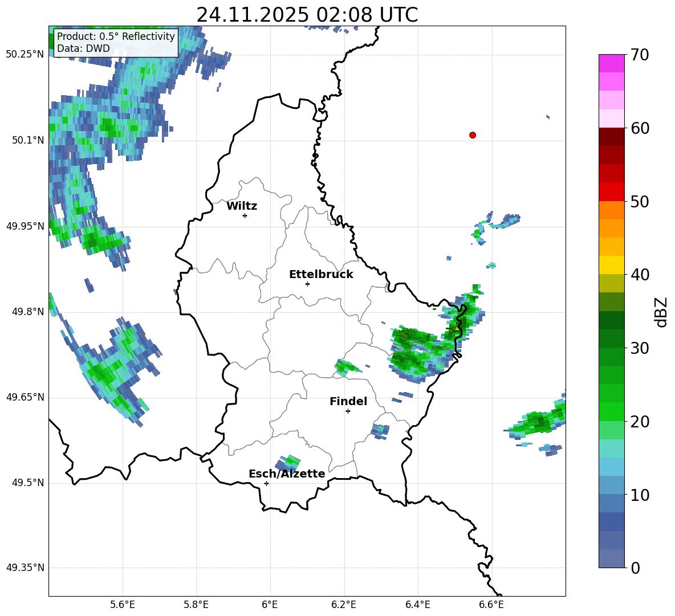The image size is (675, 616).
Task: Click the 49.5°N latitude label
Action: coord(27,483)
